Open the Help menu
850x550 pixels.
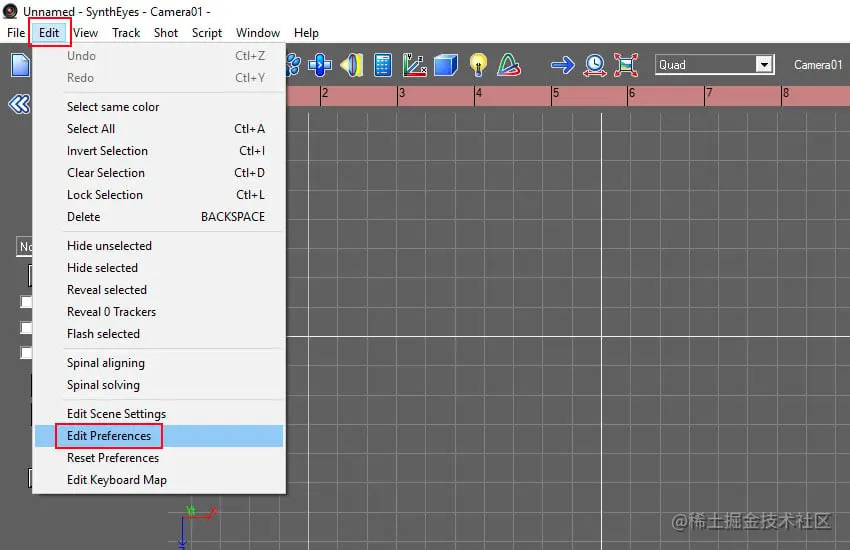click(306, 33)
